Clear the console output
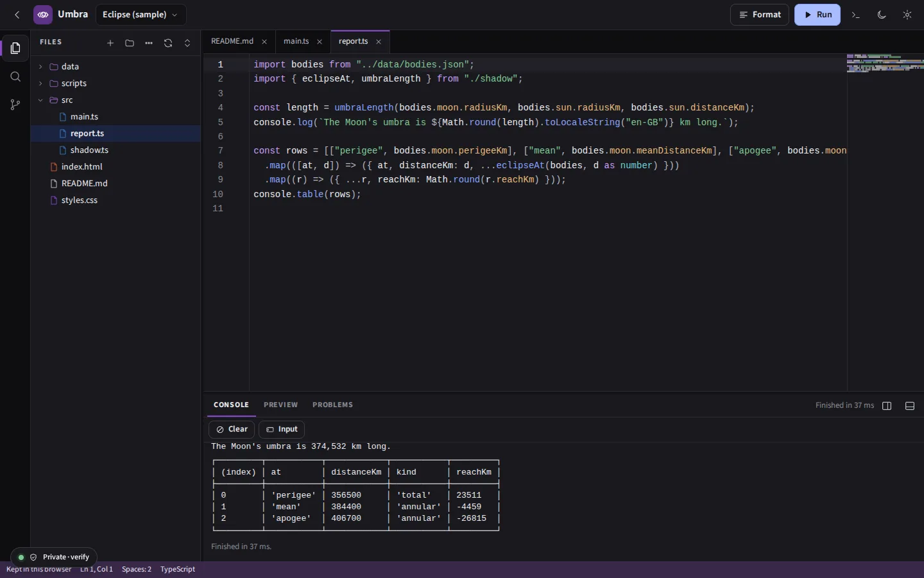The width and height of the screenshot is (924, 578). 232,429
